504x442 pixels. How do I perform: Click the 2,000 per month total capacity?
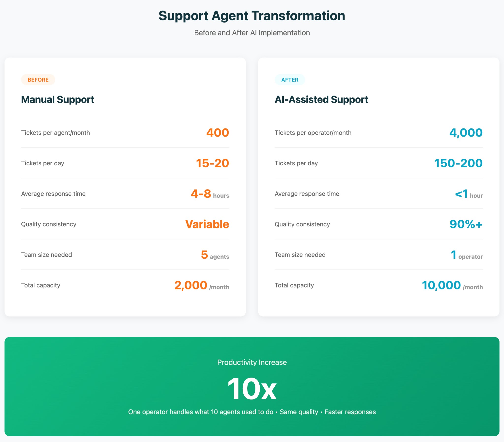(202, 286)
